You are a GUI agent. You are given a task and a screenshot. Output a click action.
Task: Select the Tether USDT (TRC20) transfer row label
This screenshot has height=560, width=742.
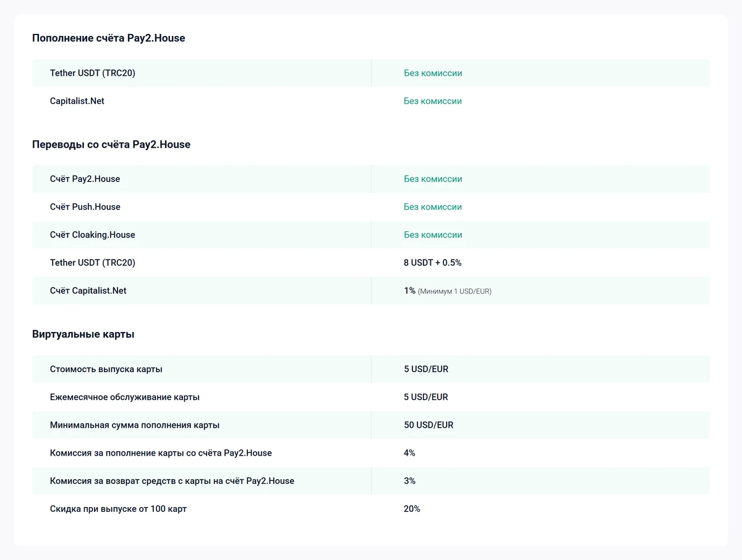tap(93, 263)
